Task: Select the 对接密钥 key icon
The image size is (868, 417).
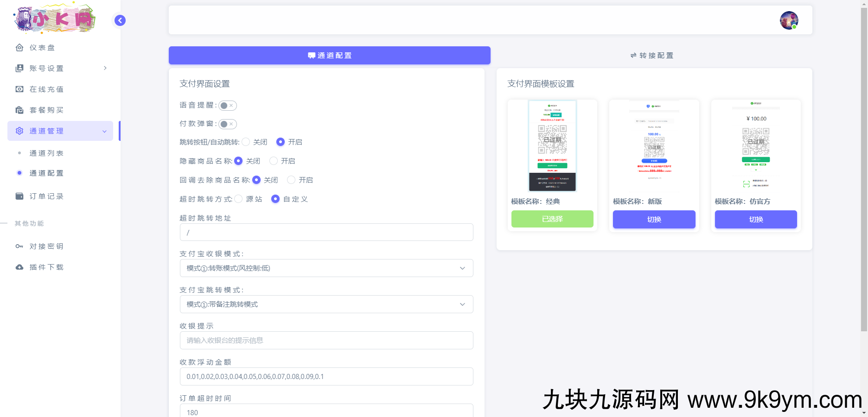Action: [x=19, y=246]
